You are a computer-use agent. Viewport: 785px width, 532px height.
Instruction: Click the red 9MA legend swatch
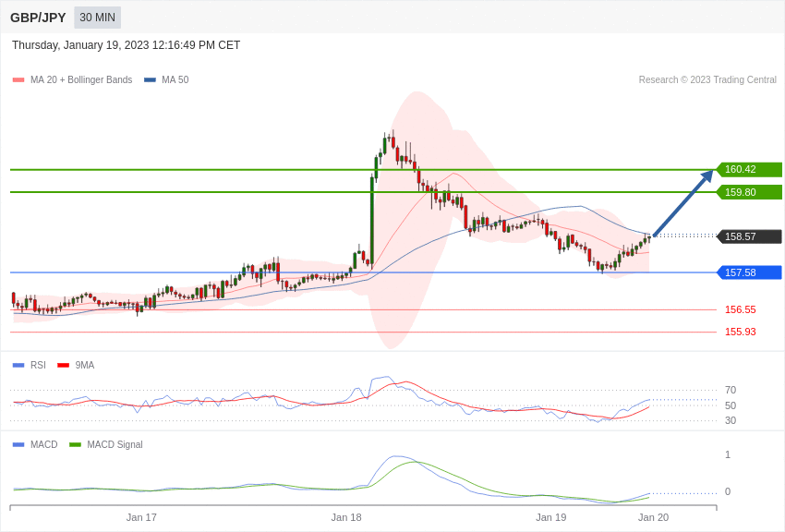pos(63,366)
